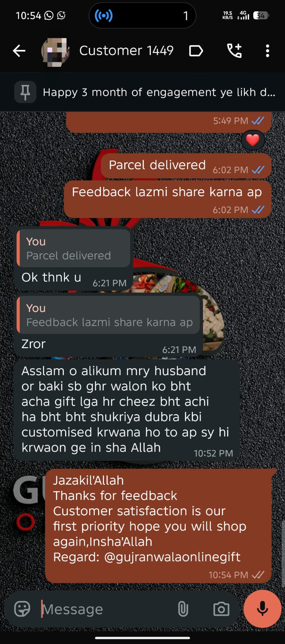This screenshot has width=285, height=644.
Task: Open the Customer 1449 profile picture
Action: [x=56, y=52]
